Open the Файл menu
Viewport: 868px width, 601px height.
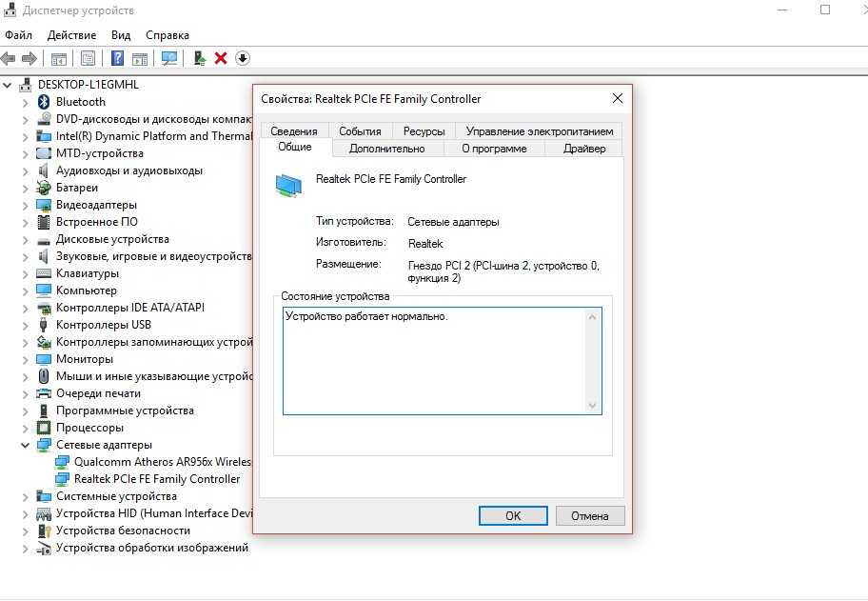click(x=19, y=35)
